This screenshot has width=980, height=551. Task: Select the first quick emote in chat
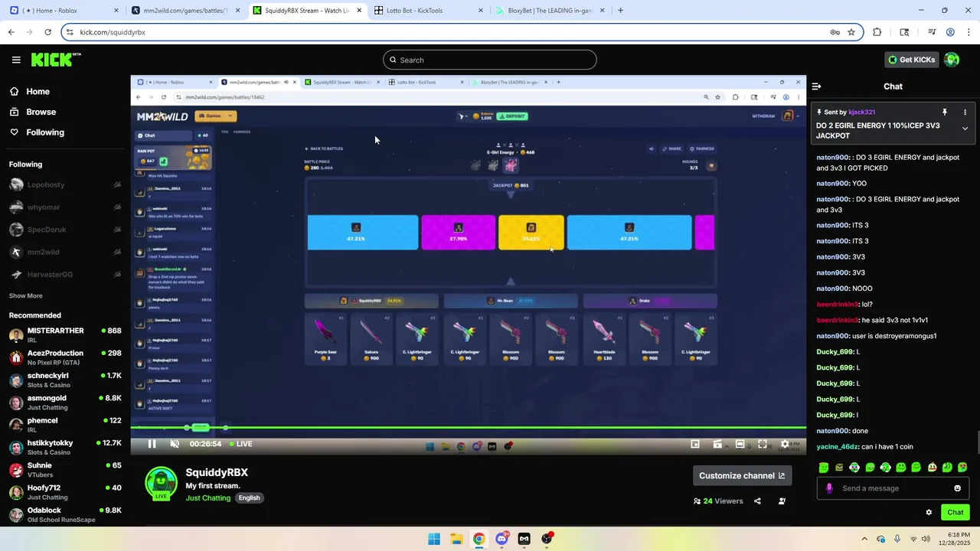click(x=824, y=468)
